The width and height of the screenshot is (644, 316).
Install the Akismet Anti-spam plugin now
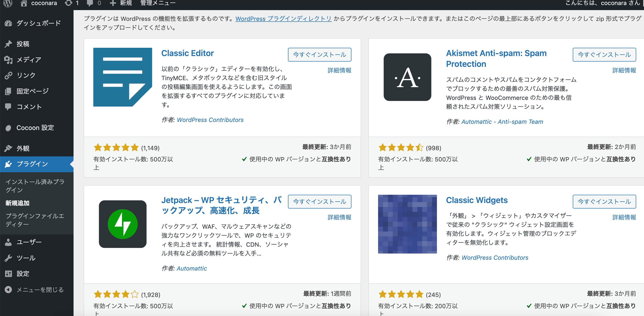point(604,54)
